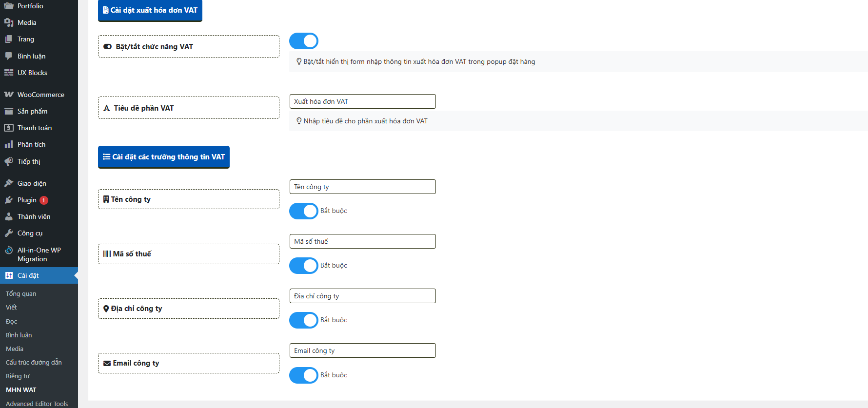Click the Địa chỉ công ty text field
This screenshot has width=868, height=408.
(362, 296)
